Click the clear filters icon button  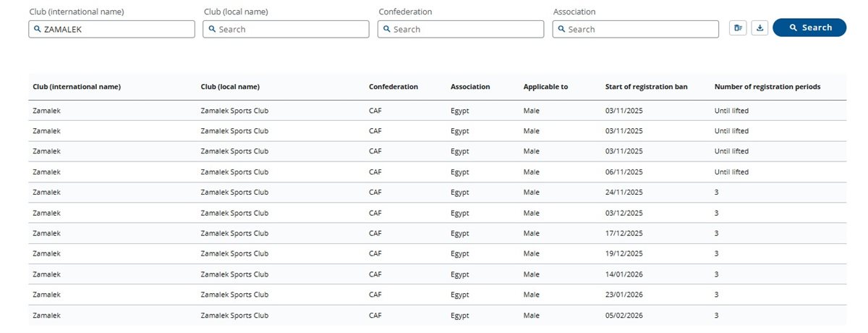tap(738, 28)
